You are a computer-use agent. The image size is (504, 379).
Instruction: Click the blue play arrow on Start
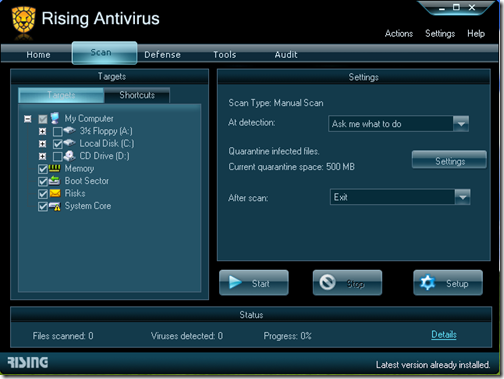pos(235,282)
